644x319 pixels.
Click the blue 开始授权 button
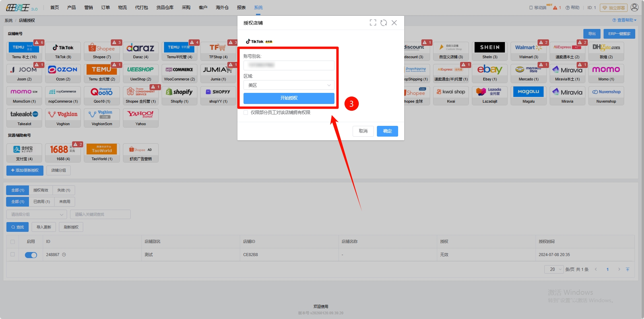point(289,98)
